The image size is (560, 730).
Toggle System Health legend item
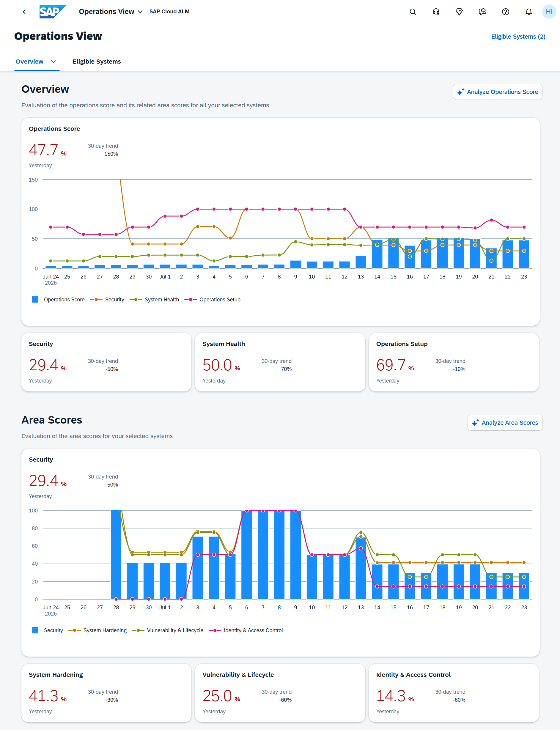click(x=154, y=299)
